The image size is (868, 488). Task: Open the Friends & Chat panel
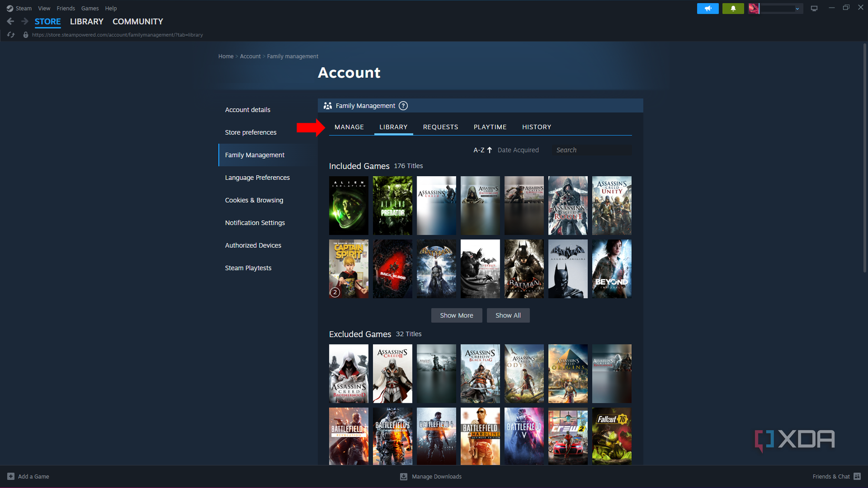[x=836, y=476]
